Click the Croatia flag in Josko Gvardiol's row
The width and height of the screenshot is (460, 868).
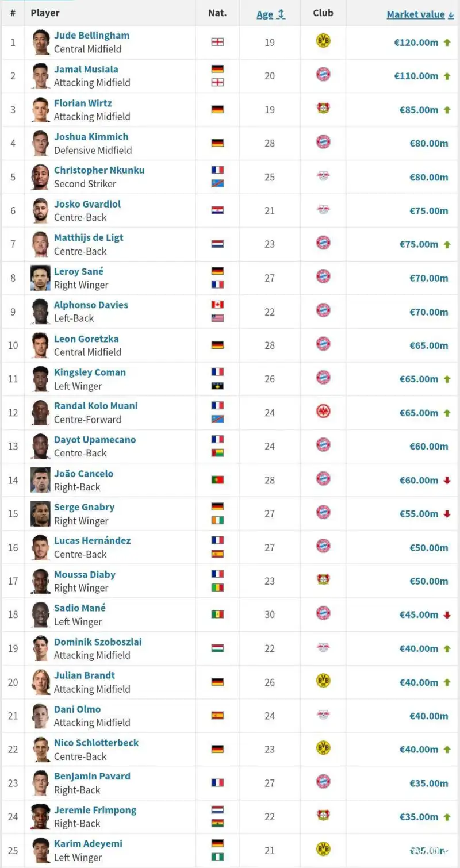point(217,210)
